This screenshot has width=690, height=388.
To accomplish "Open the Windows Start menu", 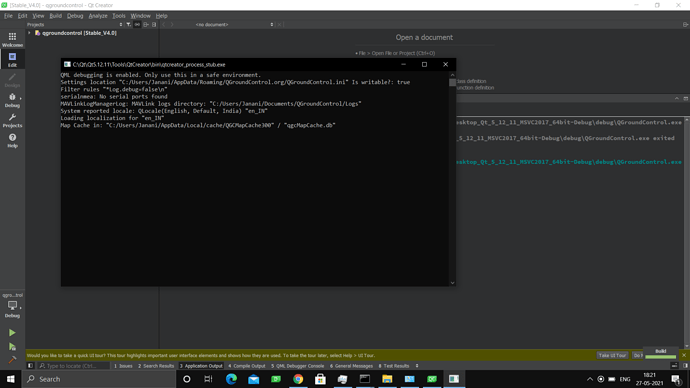I will click(x=11, y=379).
